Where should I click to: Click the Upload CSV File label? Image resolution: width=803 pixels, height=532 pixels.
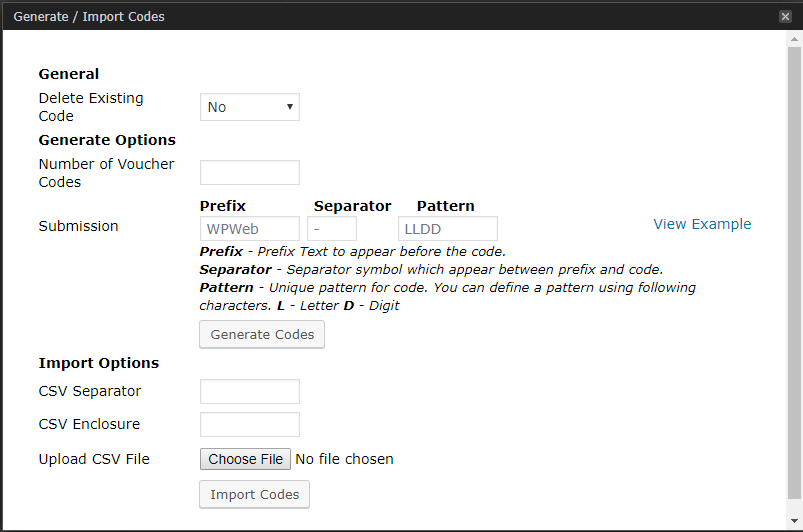pos(94,459)
